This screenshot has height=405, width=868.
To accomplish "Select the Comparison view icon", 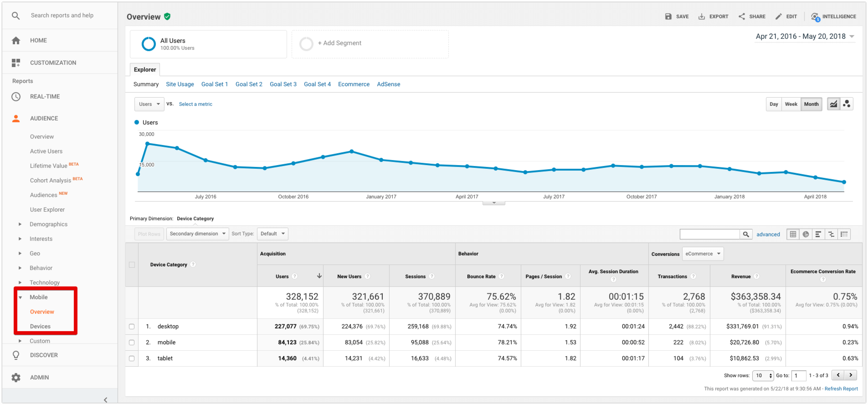I will [831, 234].
